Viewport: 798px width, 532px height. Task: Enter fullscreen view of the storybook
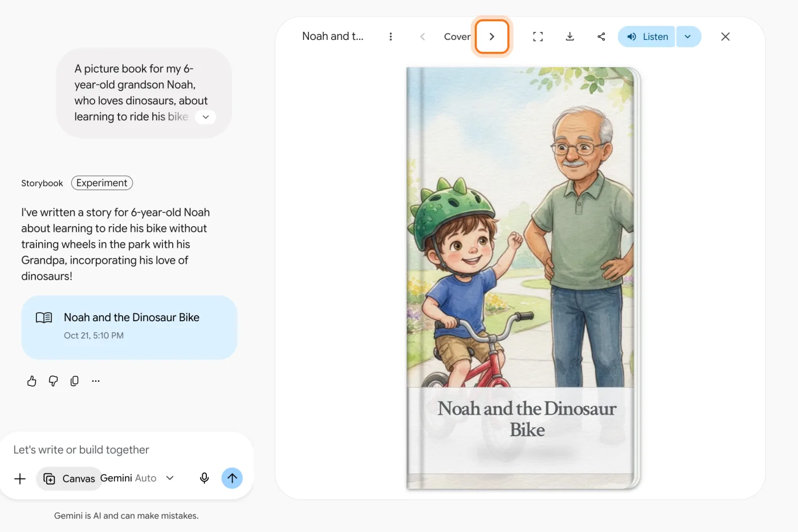pyautogui.click(x=538, y=36)
